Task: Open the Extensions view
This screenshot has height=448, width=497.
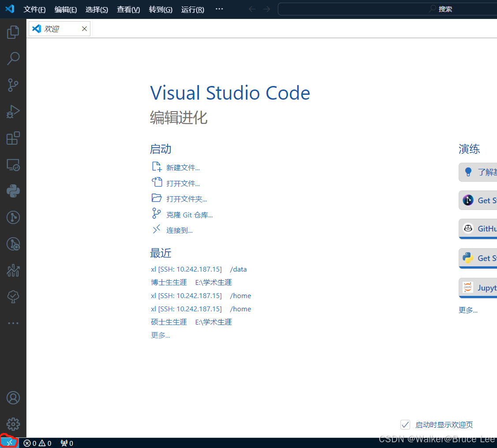Action: click(13, 138)
